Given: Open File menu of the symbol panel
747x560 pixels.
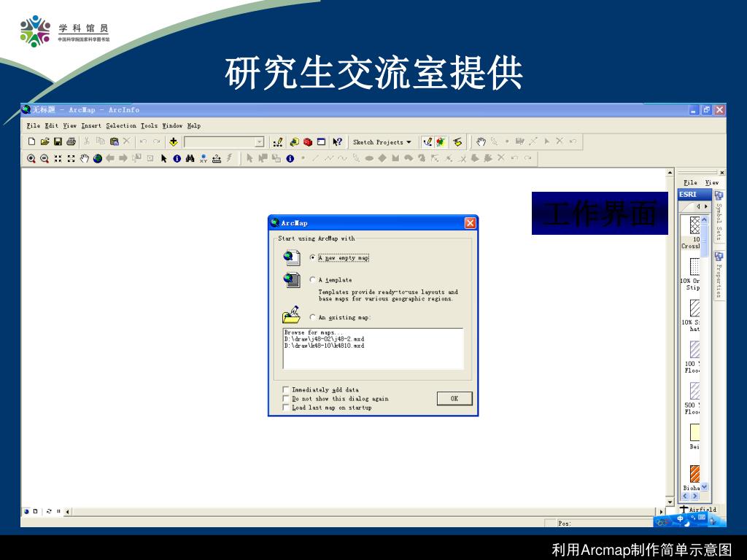Looking at the screenshot, I should click(x=690, y=182).
